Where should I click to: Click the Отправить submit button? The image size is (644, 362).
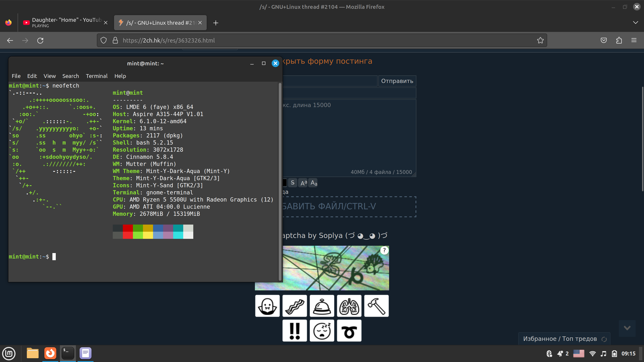click(397, 81)
